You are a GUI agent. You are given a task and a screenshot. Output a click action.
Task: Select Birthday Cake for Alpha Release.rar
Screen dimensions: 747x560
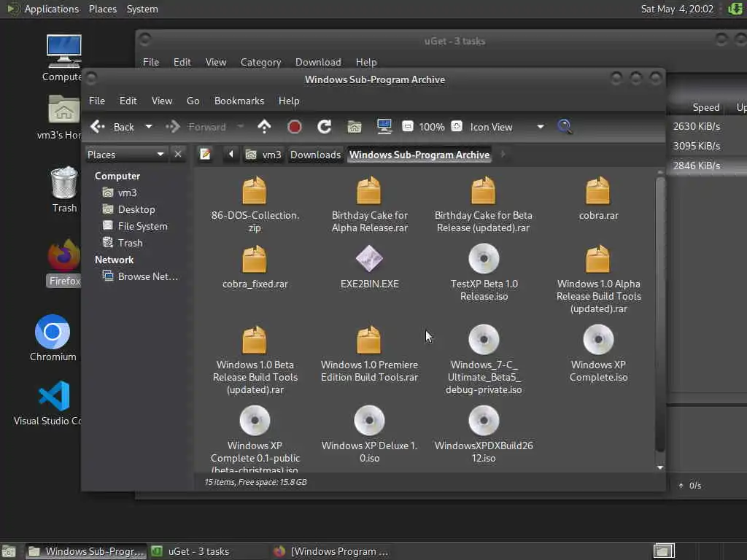pyautogui.click(x=370, y=204)
